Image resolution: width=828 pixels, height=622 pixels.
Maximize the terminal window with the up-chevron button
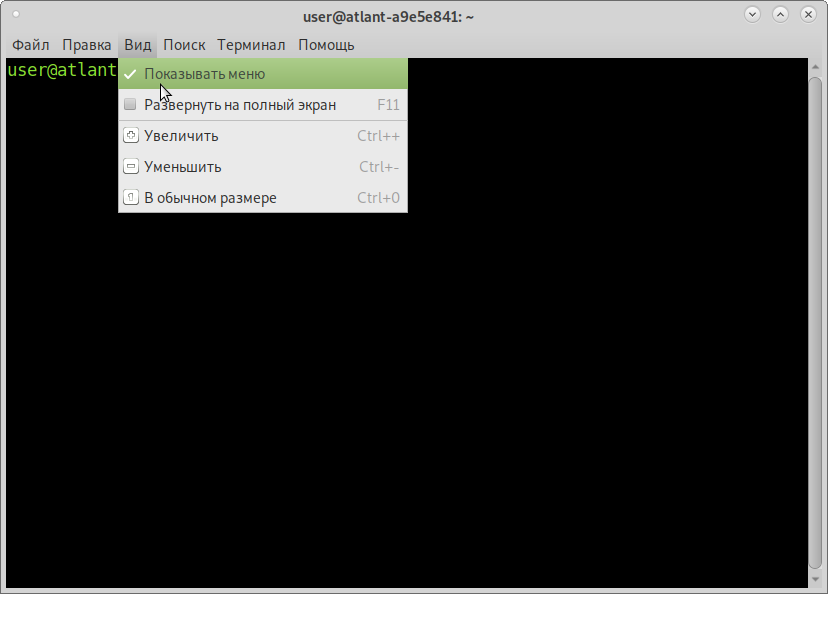click(x=780, y=15)
